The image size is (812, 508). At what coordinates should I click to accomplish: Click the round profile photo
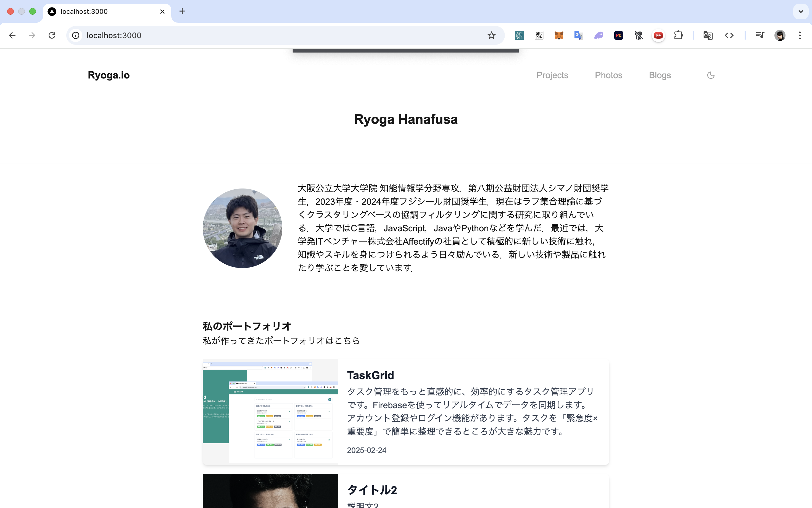point(242,228)
